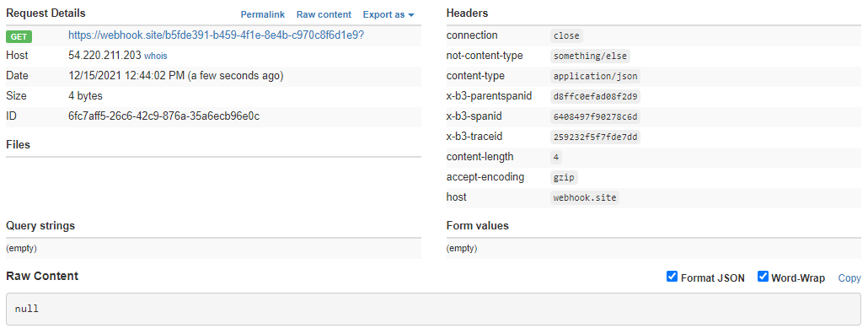Viewport: 868px width, 334px height.
Task: Select x-b3-parentspanid value d8ffc0efad08f2d9
Action: [x=595, y=96]
